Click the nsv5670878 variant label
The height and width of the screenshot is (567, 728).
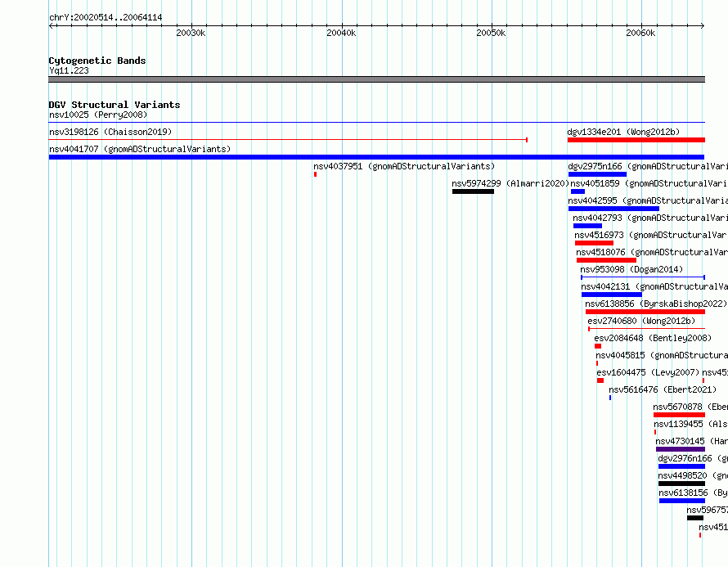click(x=690, y=407)
